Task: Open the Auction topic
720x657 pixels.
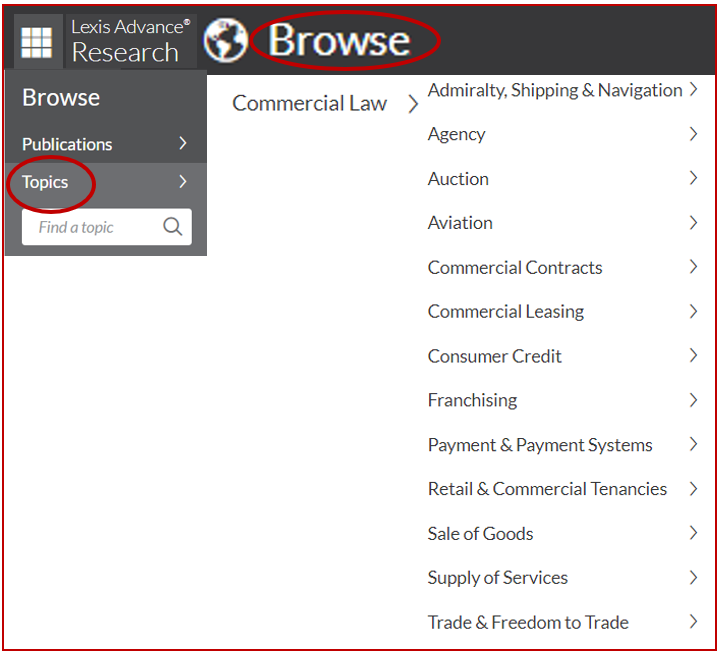Action: tap(458, 179)
